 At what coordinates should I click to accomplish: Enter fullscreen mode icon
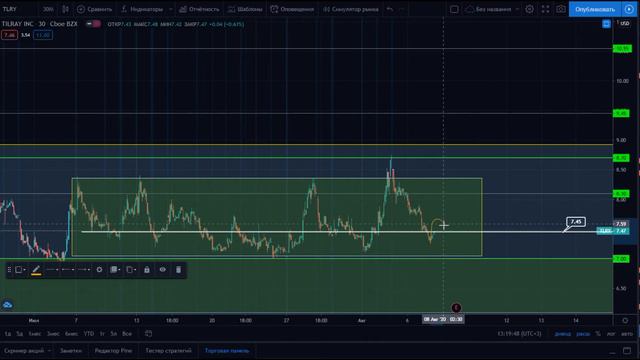point(545,9)
